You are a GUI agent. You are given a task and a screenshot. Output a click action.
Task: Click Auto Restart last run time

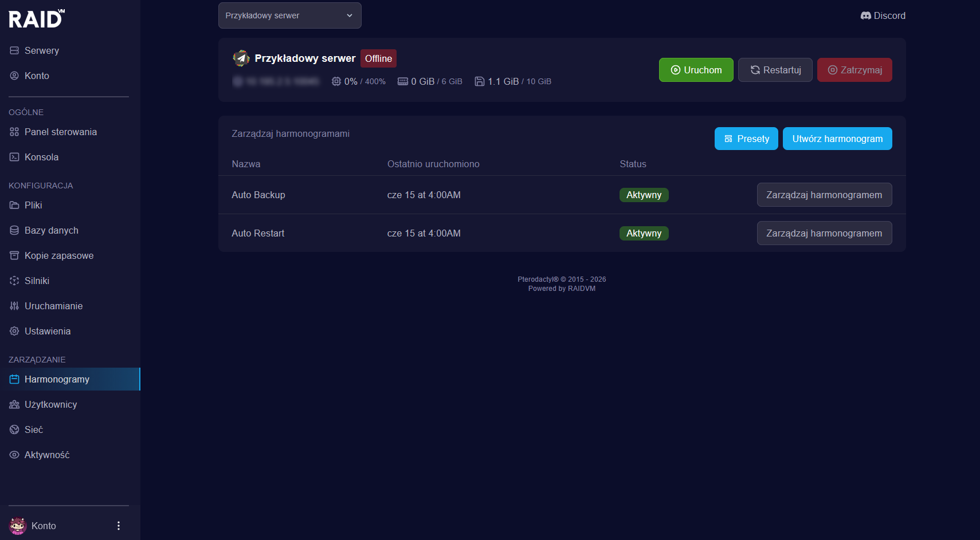point(424,233)
